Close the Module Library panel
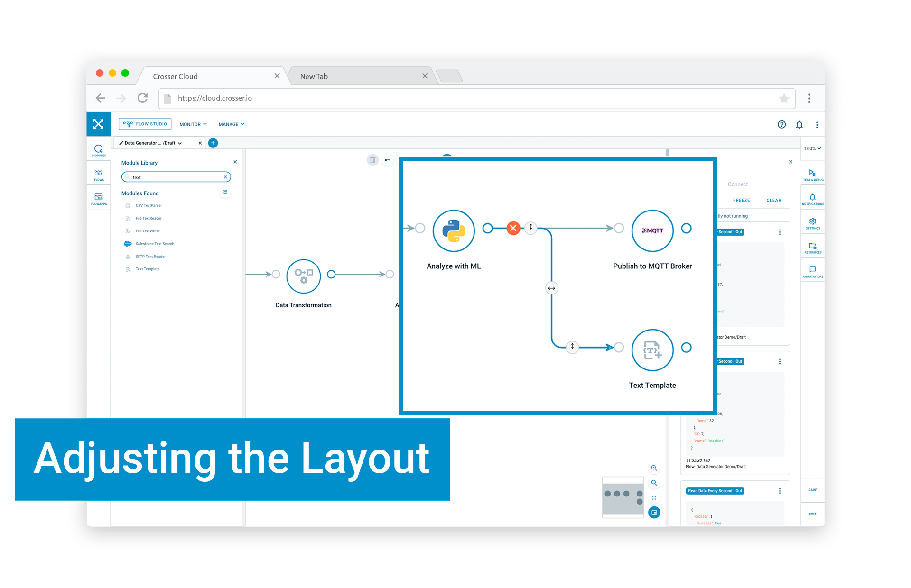The height and width of the screenshot is (588, 911). pyautogui.click(x=235, y=162)
